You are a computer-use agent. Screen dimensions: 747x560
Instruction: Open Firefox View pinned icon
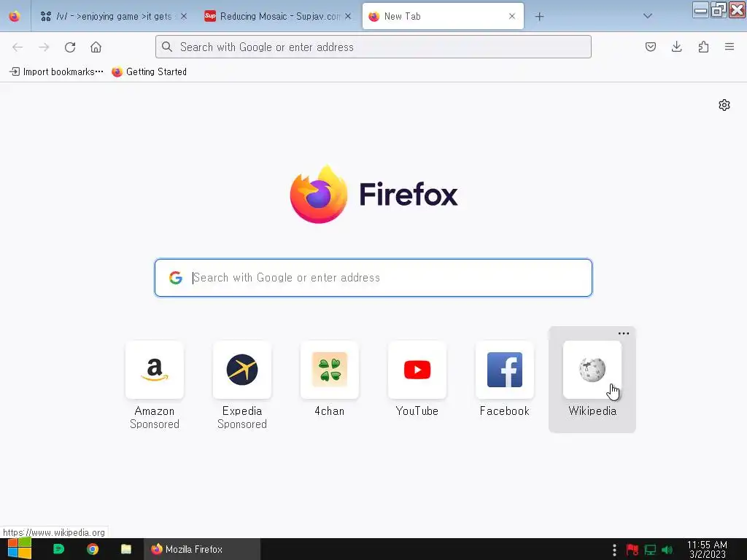pyautogui.click(x=15, y=17)
